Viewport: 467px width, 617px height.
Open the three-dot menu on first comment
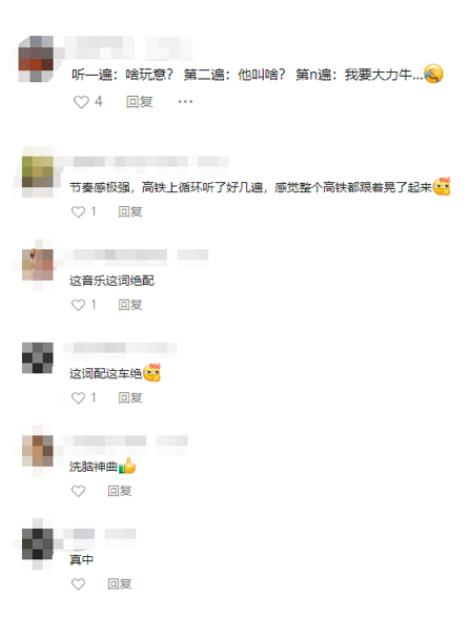coord(185,102)
